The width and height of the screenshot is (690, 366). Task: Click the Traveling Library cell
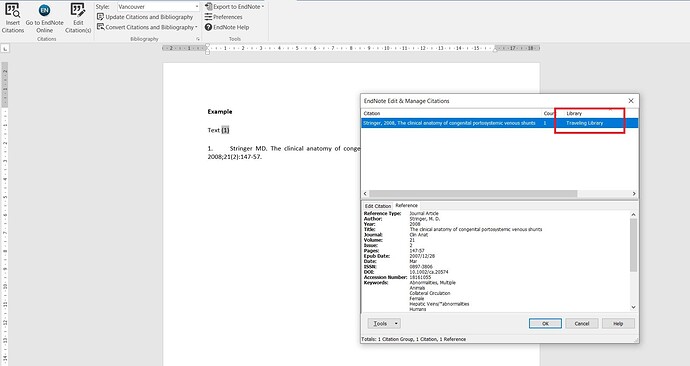coord(584,123)
